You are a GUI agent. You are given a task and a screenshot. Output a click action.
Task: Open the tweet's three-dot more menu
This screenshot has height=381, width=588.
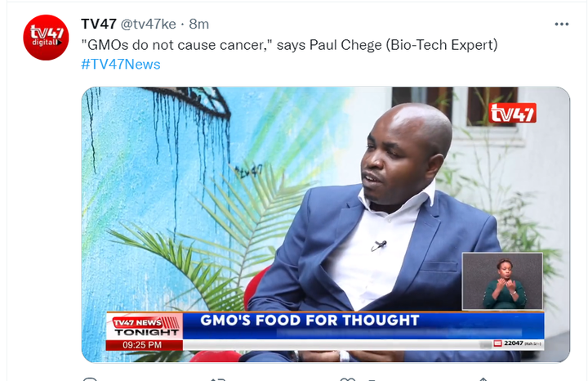click(561, 24)
